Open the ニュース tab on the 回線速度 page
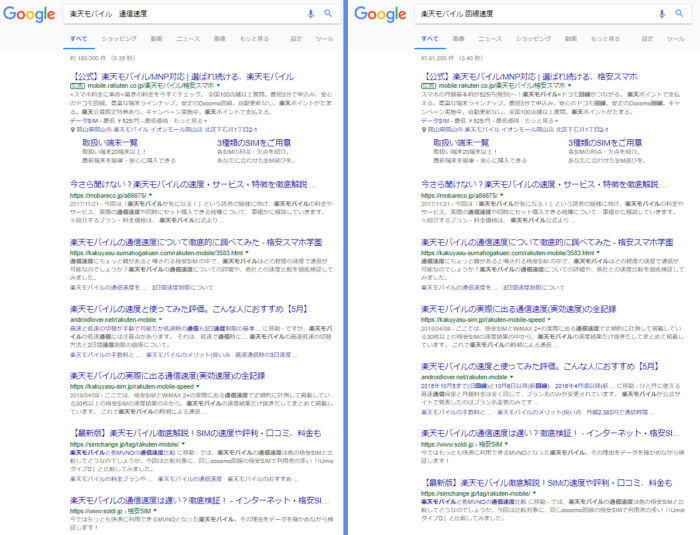Screen dimensions: 700x535 tap(490, 39)
